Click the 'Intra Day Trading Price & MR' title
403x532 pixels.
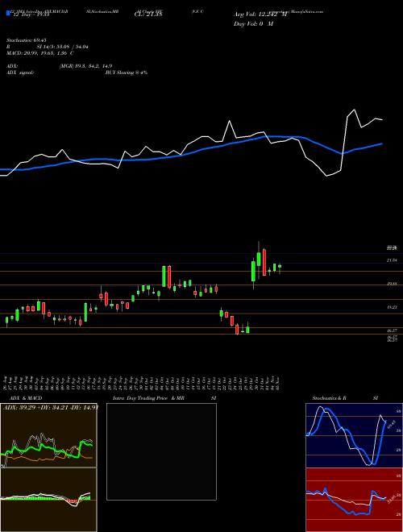tap(148, 398)
